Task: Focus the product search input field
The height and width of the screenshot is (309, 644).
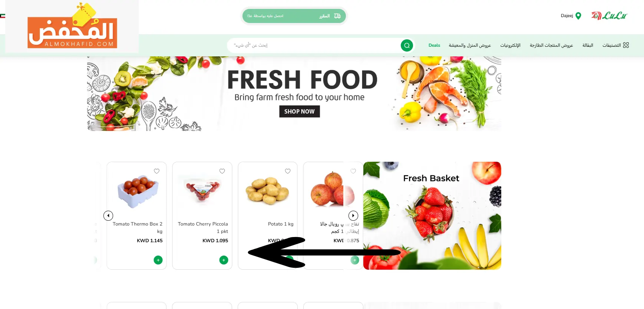Action: [315, 45]
